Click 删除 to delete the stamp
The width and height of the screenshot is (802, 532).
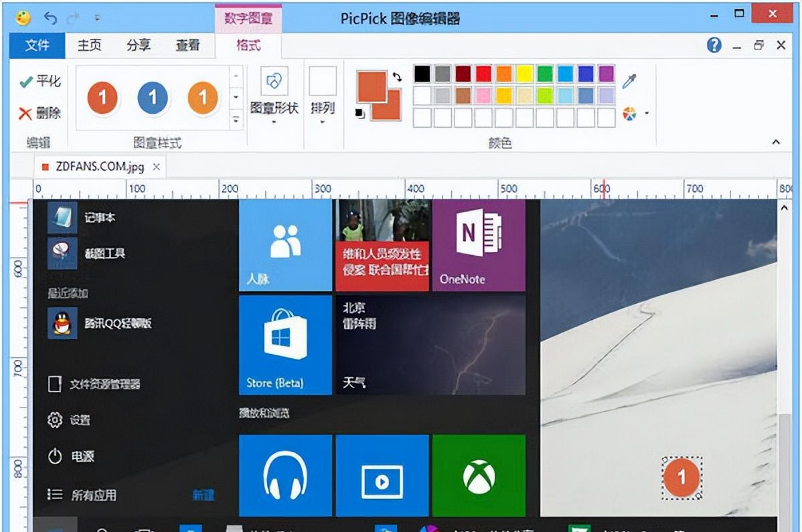[40, 113]
